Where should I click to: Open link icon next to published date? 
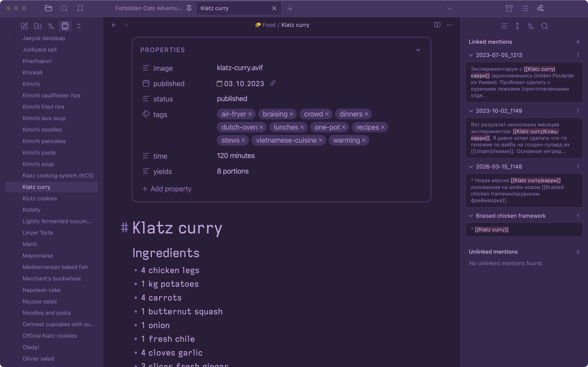(273, 83)
